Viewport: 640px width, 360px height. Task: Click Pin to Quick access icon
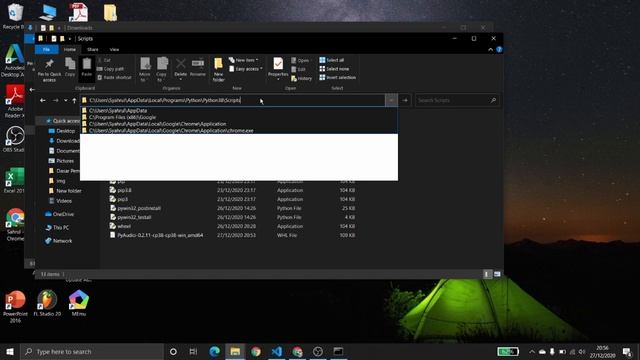[x=49, y=69]
